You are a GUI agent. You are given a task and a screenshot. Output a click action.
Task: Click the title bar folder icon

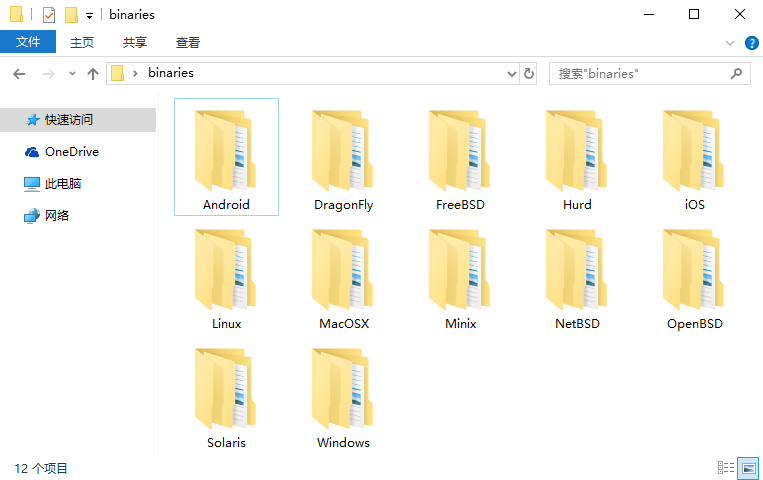pos(16,15)
